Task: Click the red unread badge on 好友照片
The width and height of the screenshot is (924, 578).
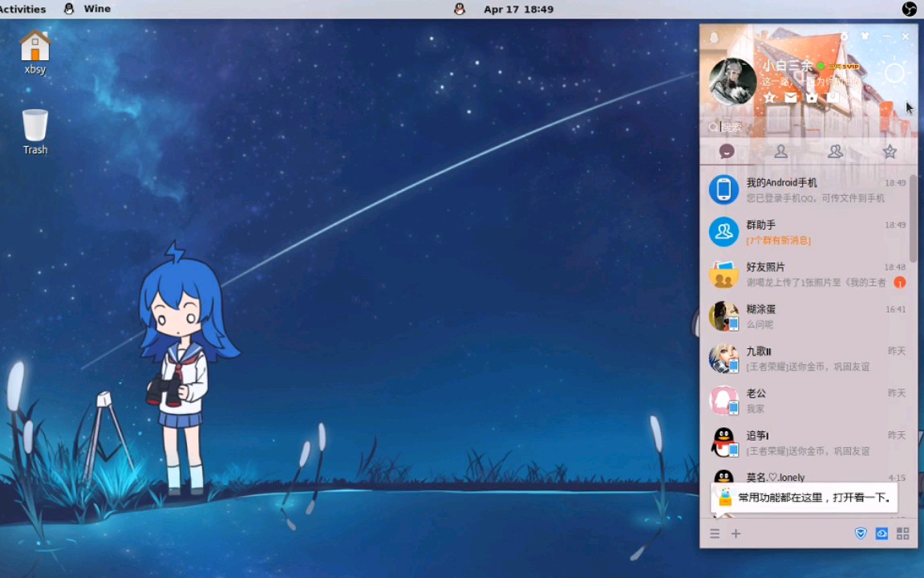Action: tap(900, 283)
